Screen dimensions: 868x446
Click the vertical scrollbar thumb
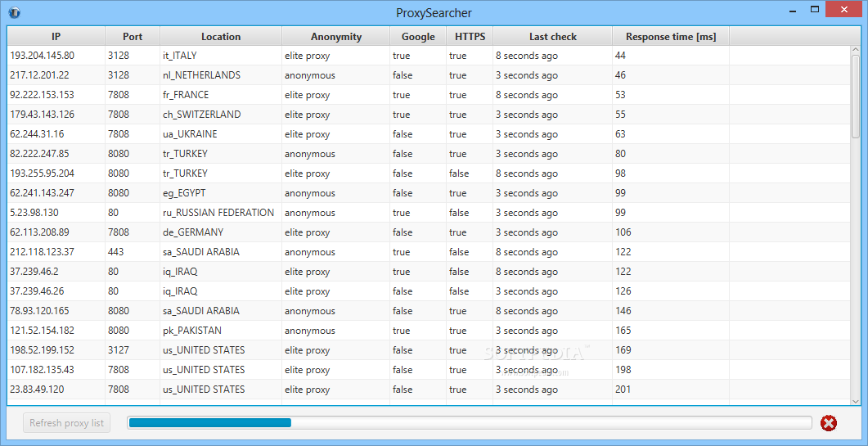pyautogui.click(x=856, y=97)
